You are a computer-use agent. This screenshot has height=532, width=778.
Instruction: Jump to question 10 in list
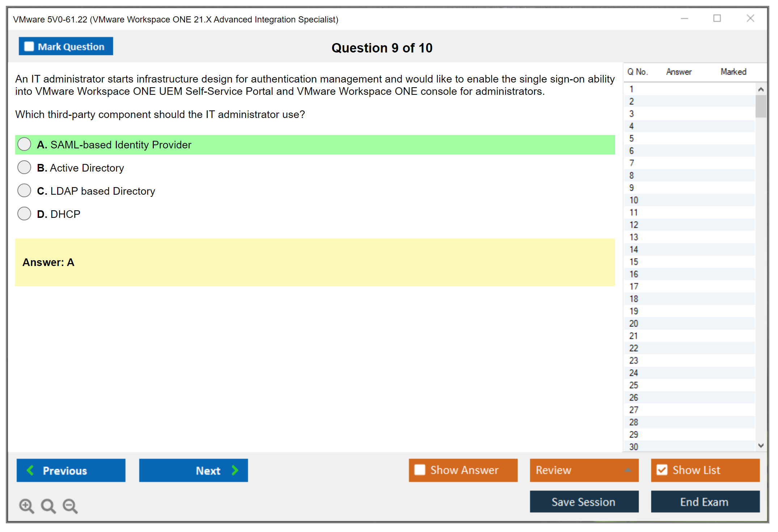(x=634, y=200)
